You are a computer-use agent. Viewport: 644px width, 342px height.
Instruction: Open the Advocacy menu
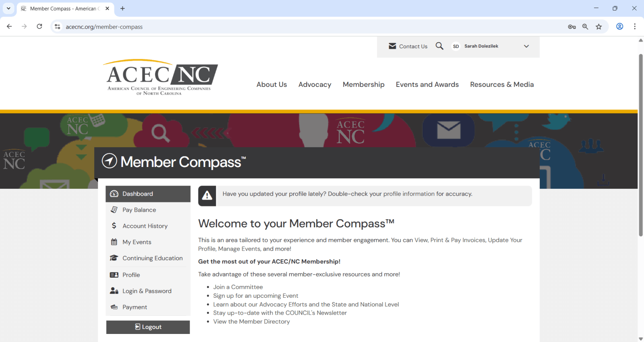315,84
